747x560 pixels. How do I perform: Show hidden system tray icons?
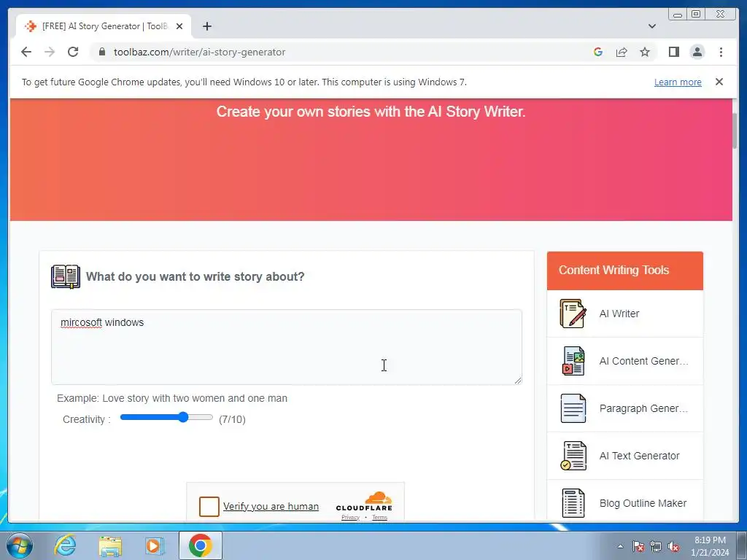coord(620,546)
